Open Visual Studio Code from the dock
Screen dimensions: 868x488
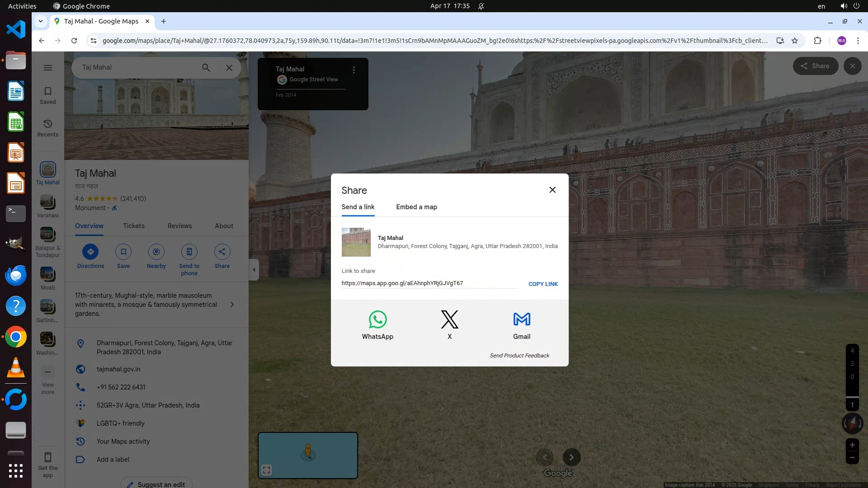click(16, 30)
